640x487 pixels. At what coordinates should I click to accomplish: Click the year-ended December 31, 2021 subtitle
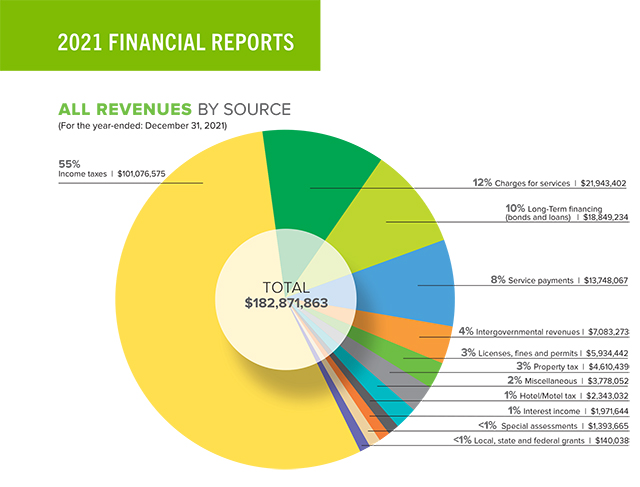click(144, 125)
